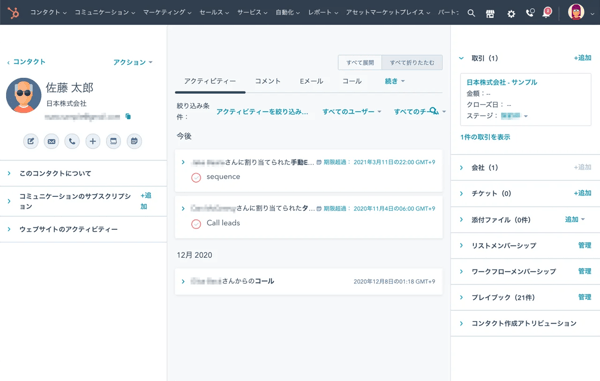The height and width of the screenshot is (381, 600).
Task: Open the アクション dropdown
Action: (133, 62)
